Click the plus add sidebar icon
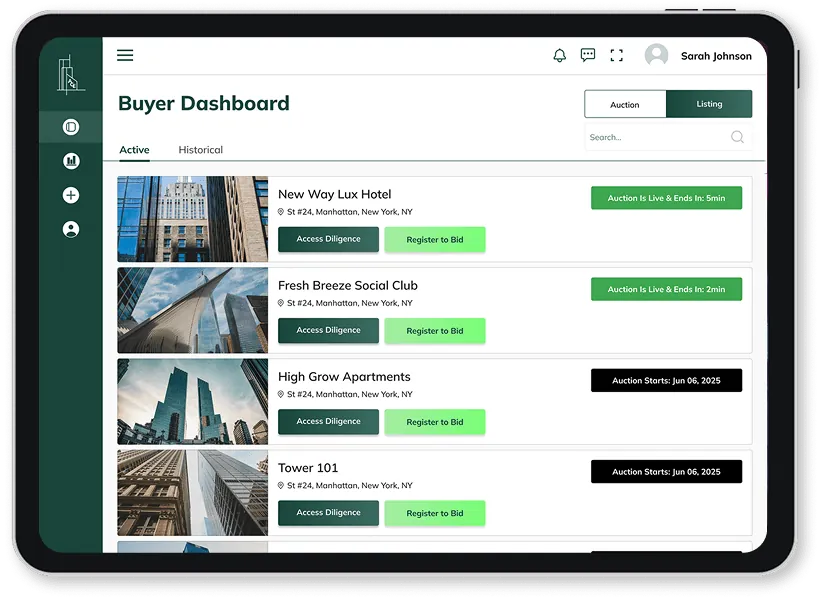 pos(71,195)
